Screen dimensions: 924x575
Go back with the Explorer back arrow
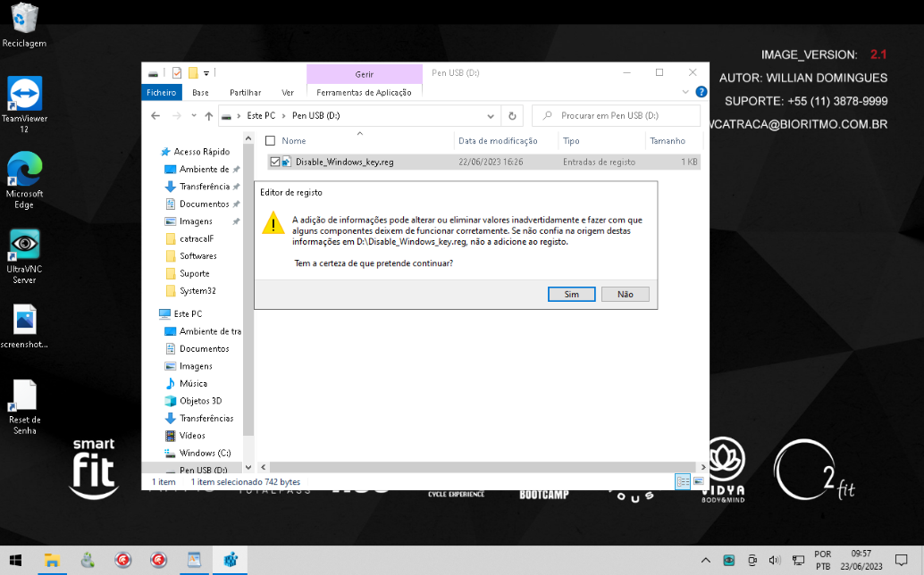click(x=155, y=116)
